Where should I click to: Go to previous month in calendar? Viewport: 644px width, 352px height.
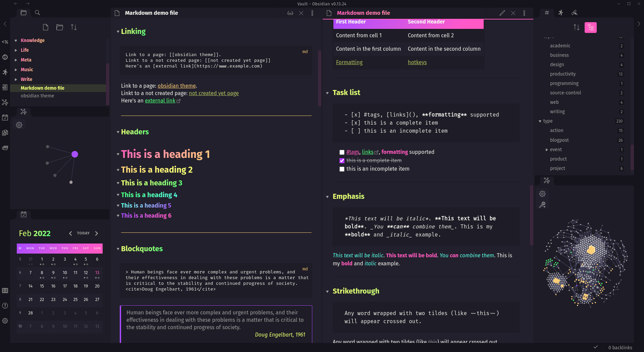tap(70, 233)
